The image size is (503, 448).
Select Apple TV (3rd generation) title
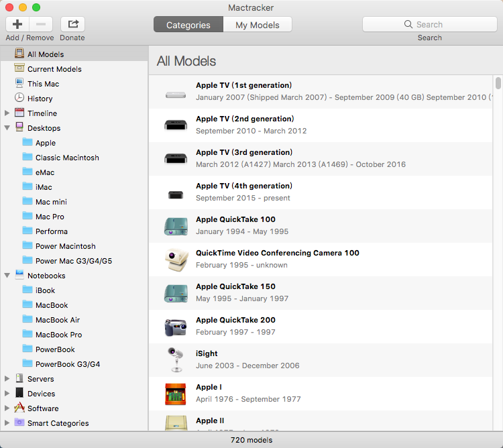click(x=244, y=152)
